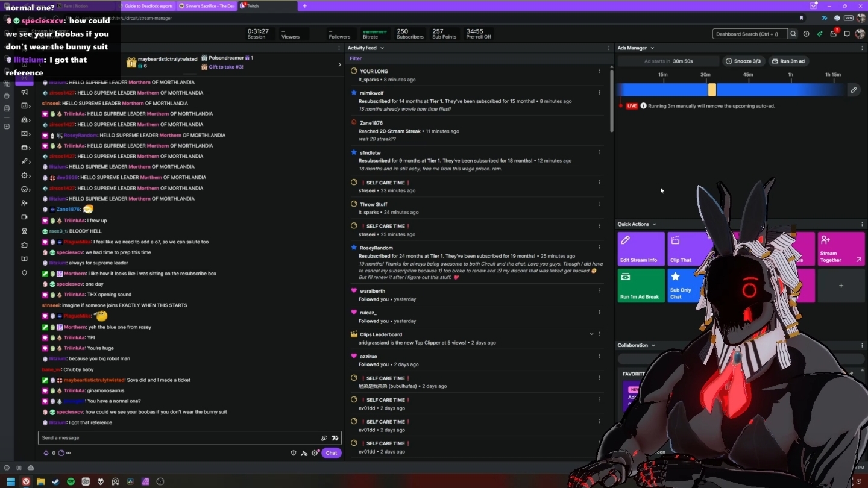Open chat settings gear icon
868x488 pixels.
click(x=315, y=453)
